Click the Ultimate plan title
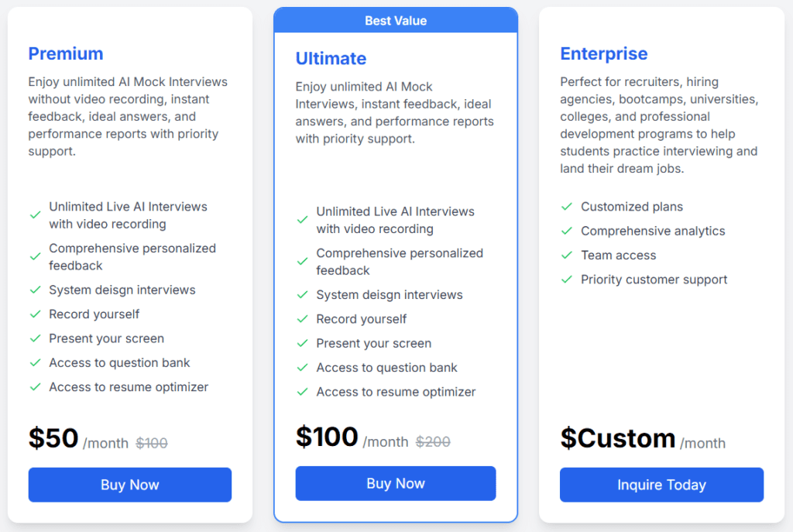Image resolution: width=793 pixels, height=532 pixels. (331, 59)
